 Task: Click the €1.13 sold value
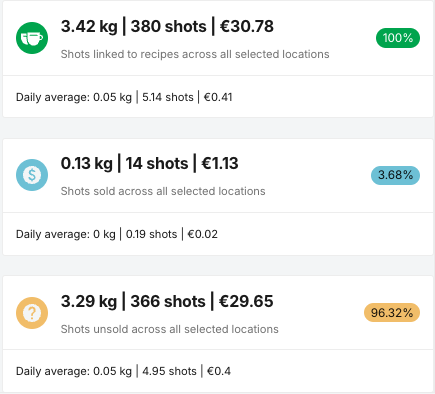click(x=220, y=164)
